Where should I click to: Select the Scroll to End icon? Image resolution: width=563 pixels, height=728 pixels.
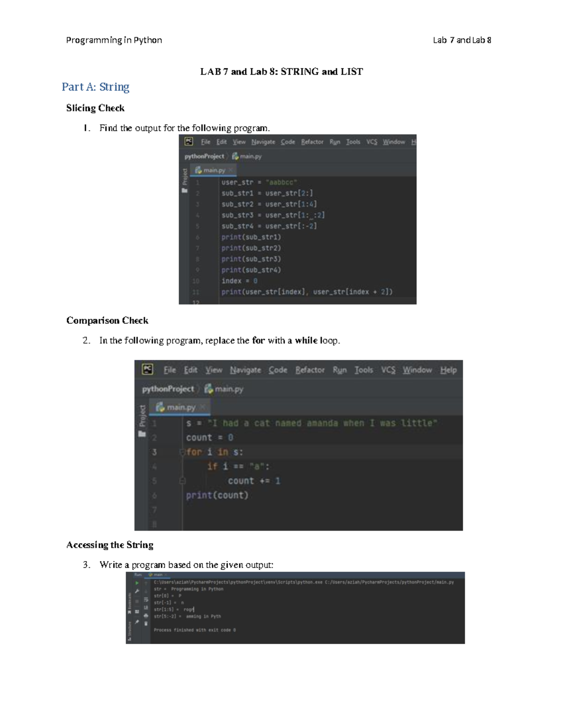[145, 607]
